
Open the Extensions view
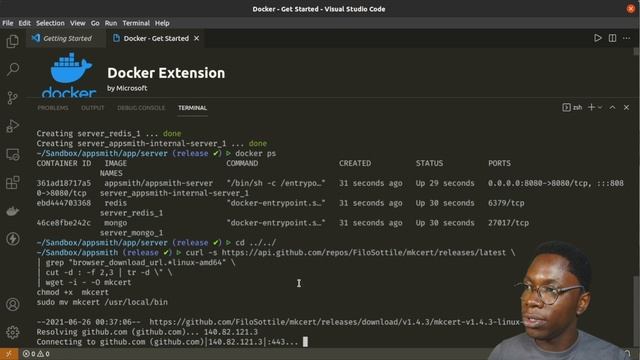coord(13,182)
